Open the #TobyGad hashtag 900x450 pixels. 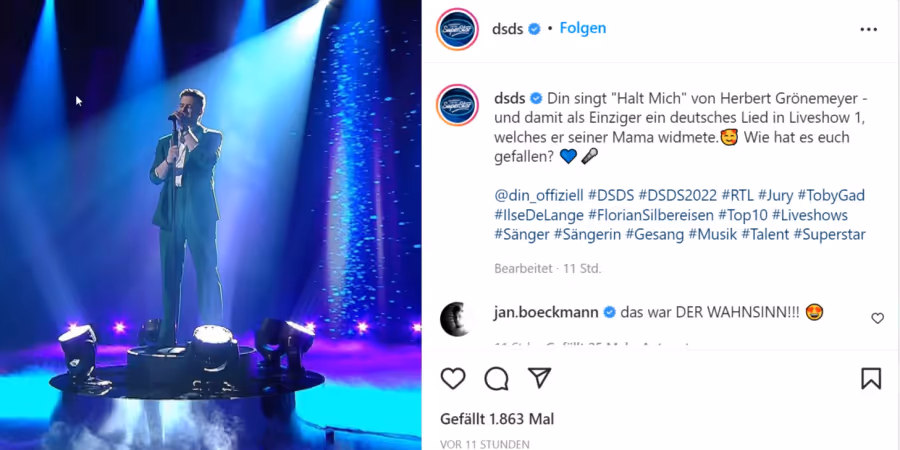pyautogui.click(x=831, y=196)
